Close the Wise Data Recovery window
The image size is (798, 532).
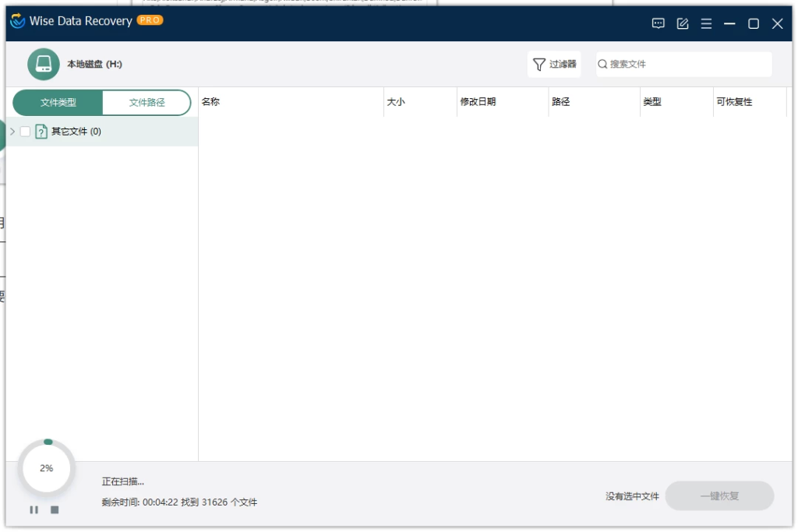point(777,23)
